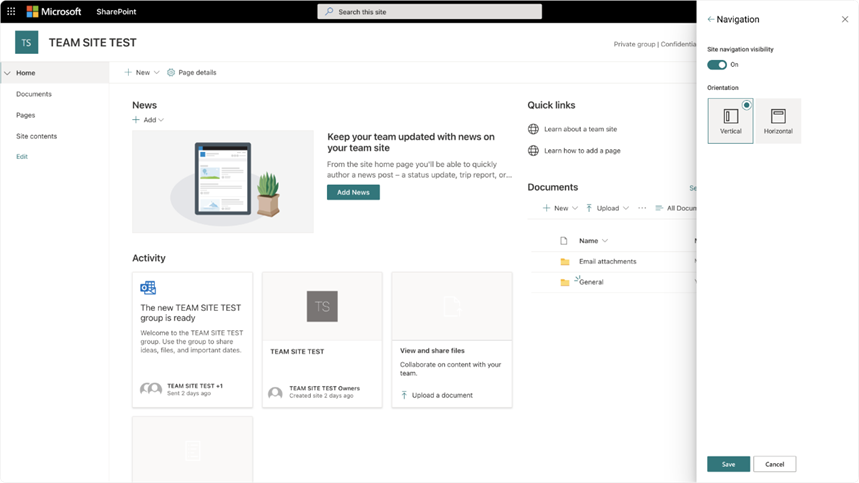Select Home in the left navigation

click(x=26, y=73)
